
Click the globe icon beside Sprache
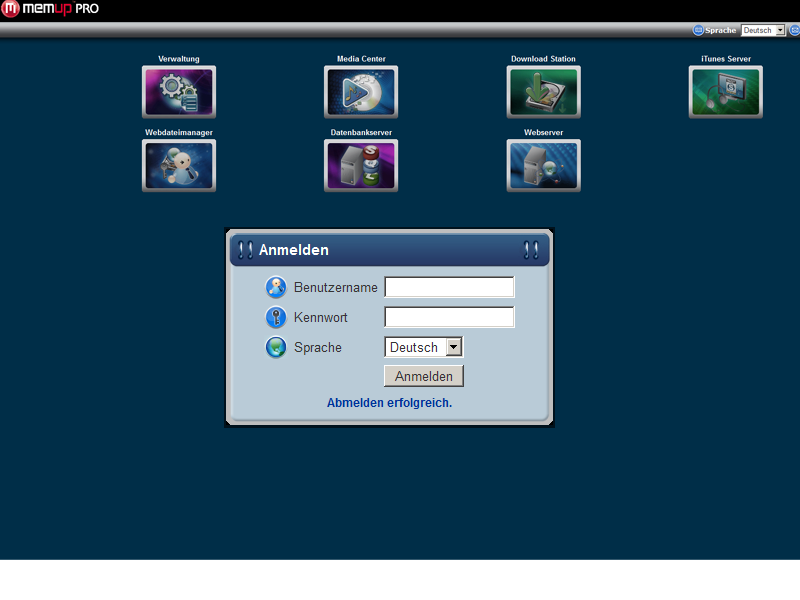coord(276,347)
